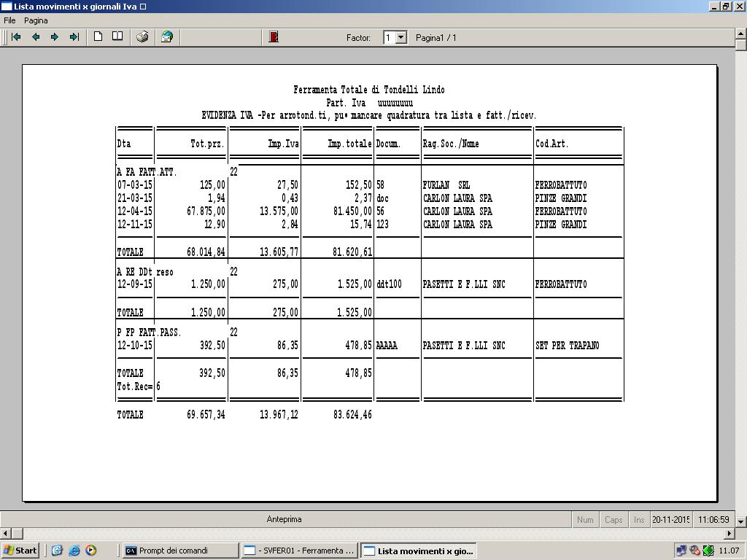Click the Windows Start button
Screen dimensions: 747x560
pyautogui.click(x=20, y=551)
